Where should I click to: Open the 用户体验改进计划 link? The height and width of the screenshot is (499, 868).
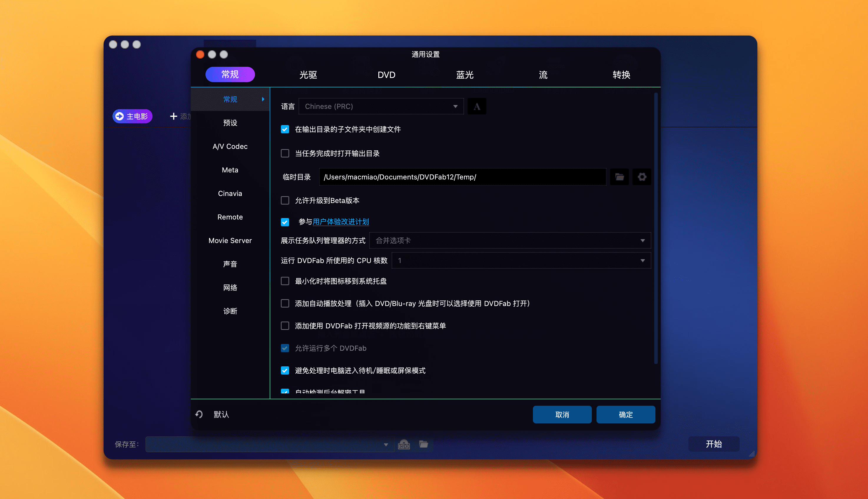[x=341, y=222]
